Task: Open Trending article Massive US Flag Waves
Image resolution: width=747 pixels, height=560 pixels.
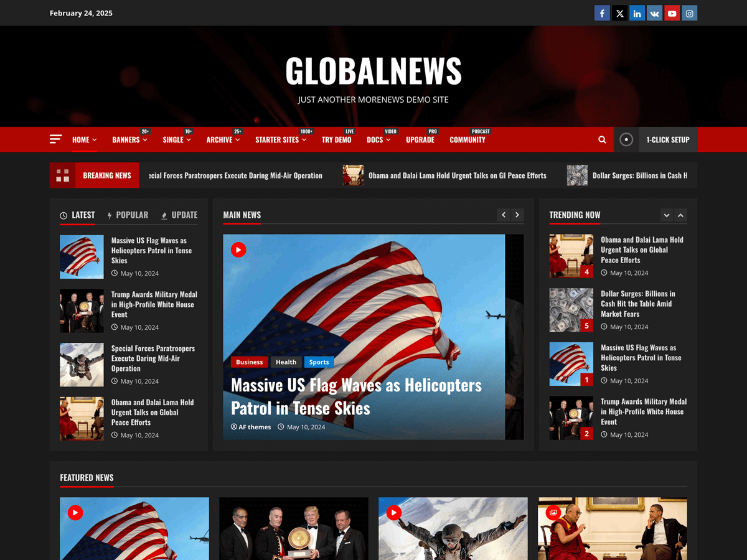Action: point(641,358)
